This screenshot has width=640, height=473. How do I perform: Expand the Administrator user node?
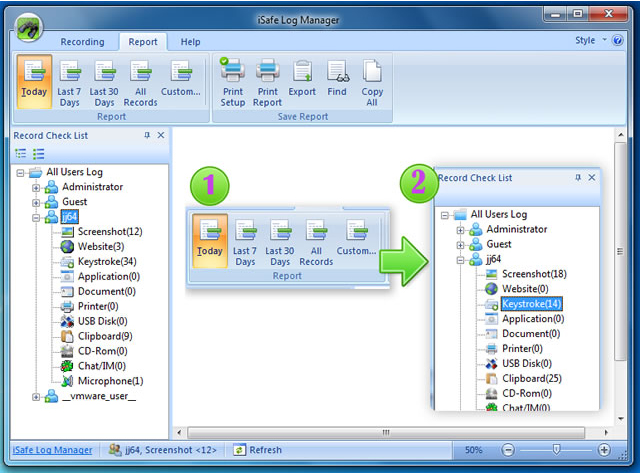[37, 187]
